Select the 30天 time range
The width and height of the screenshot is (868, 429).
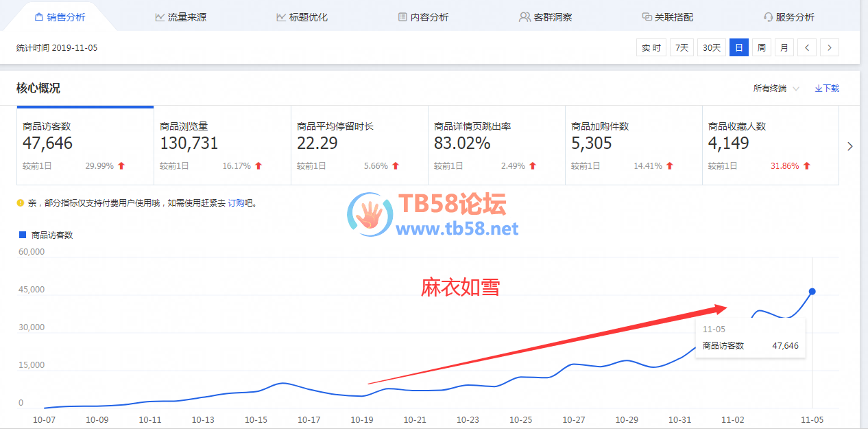712,48
